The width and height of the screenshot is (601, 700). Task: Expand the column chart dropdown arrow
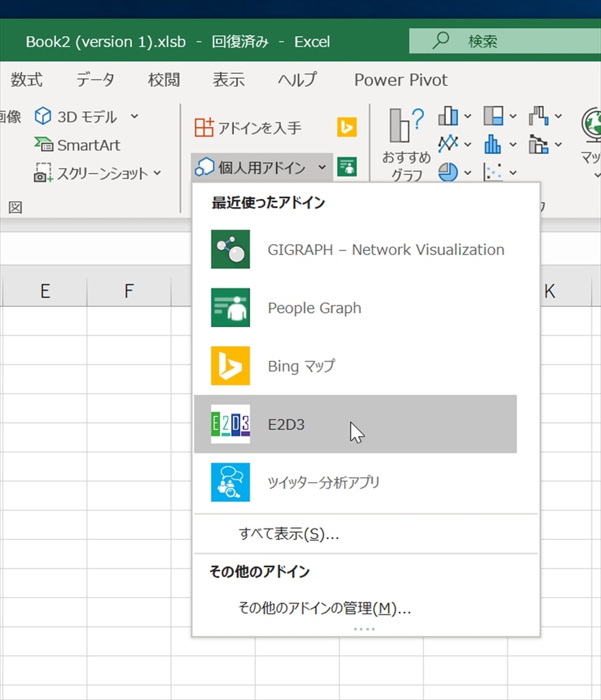(x=468, y=116)
